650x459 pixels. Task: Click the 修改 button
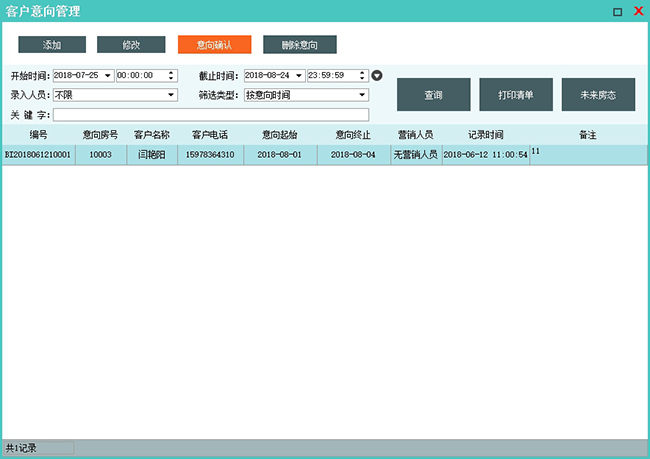[131, 45]
